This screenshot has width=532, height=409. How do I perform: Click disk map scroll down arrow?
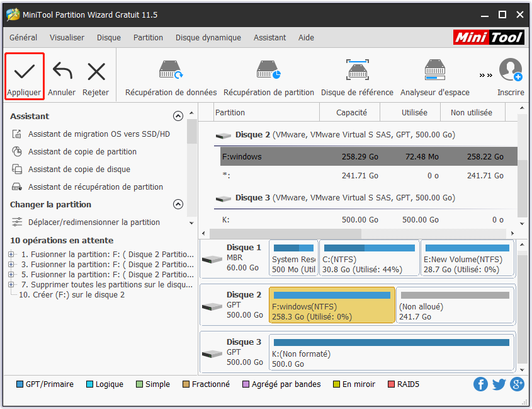[x=522, y=369]
